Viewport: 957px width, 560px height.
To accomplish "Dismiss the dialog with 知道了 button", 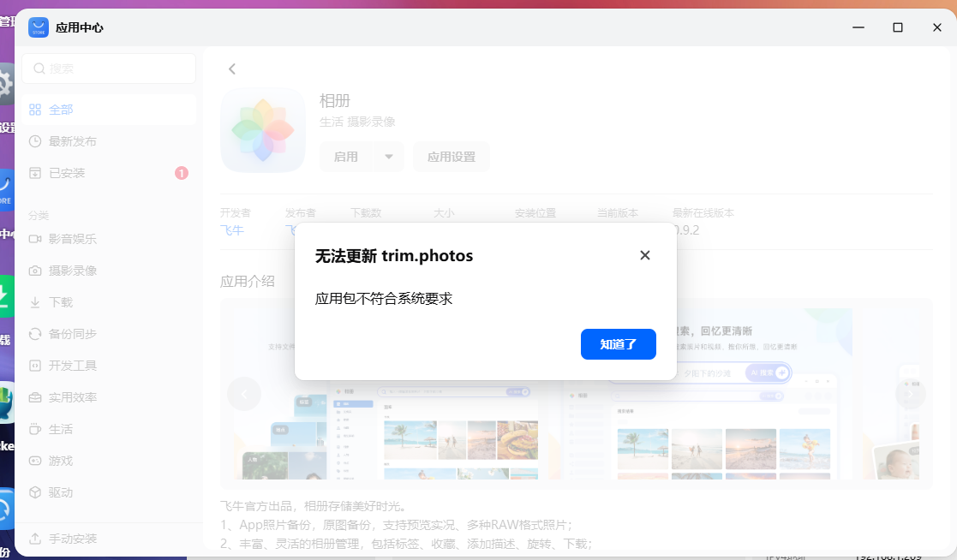I will pyautogui.click(x=618, y=343).
